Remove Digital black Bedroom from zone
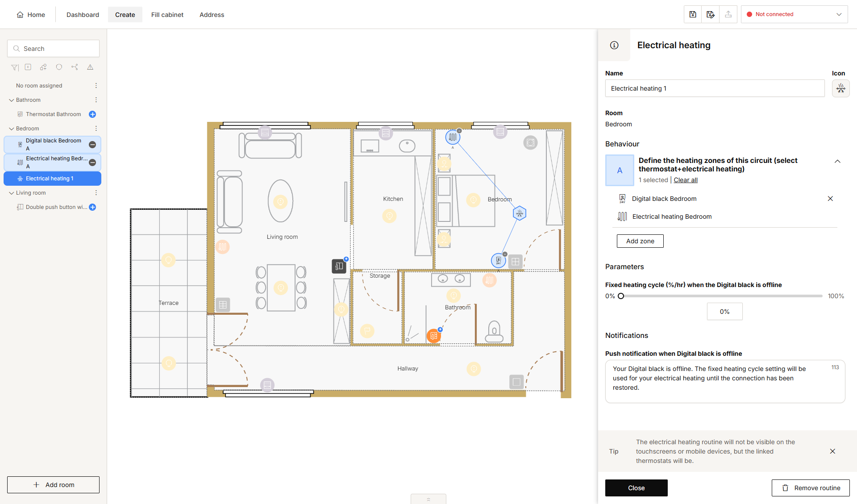The image size is (857, 504). click(x=830, y=199)
